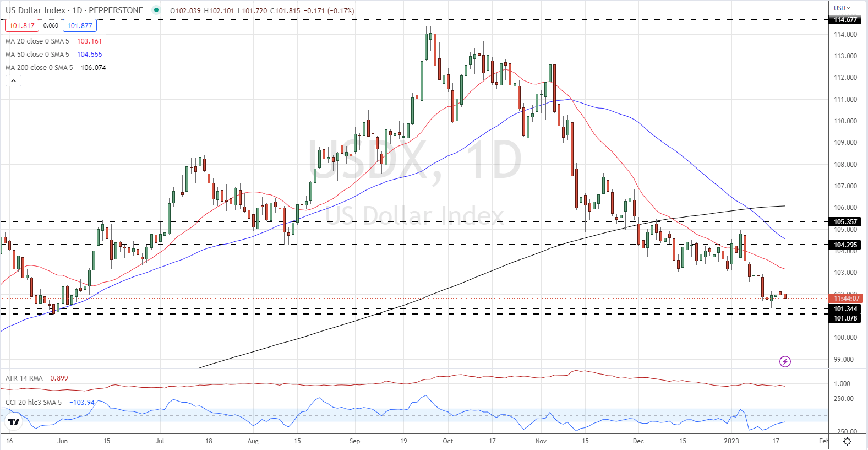This screenshot has height=450, width=868.
Task: Click the blue buy price 101.877 button
Action: pyautogui.click(x=80, y=25)
